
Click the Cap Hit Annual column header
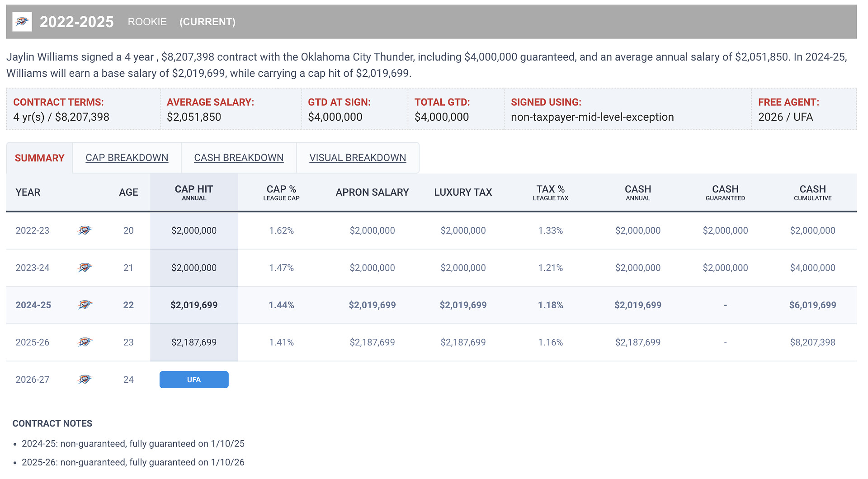click(x=194, y=193)
